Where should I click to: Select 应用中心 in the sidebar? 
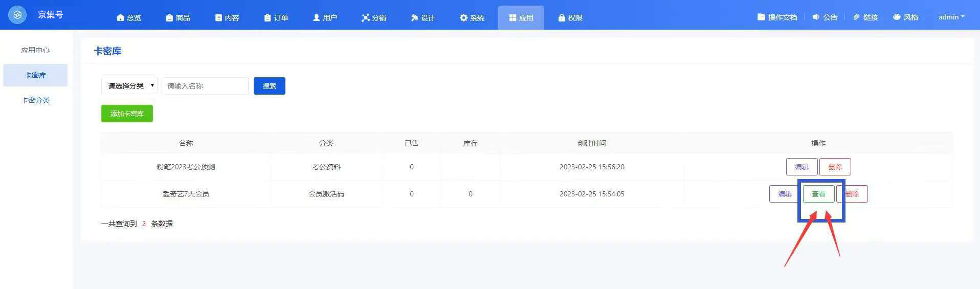pyautogui.click(x=35, y=50)
